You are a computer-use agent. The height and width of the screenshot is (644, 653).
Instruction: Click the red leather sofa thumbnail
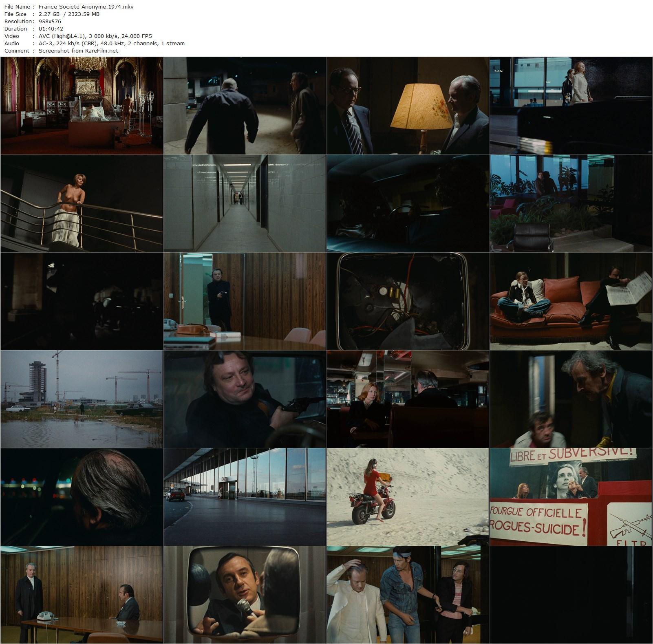point(571,301)
